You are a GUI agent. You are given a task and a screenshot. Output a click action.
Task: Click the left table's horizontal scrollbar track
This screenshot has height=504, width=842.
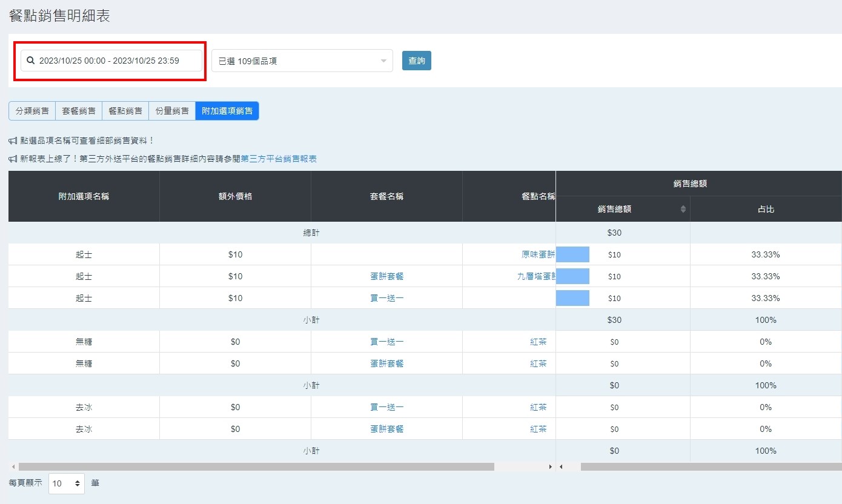[x=521, y=467]
